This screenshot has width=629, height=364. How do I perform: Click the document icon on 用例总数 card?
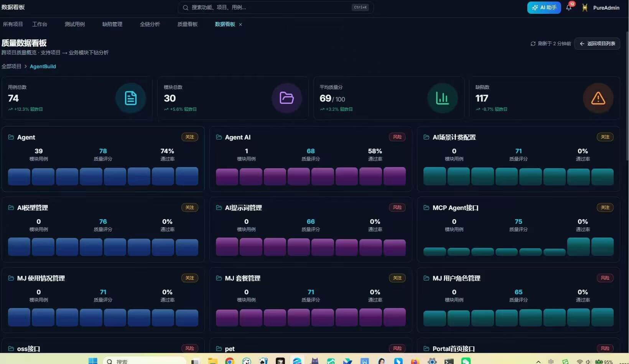(x=131, y=98)
